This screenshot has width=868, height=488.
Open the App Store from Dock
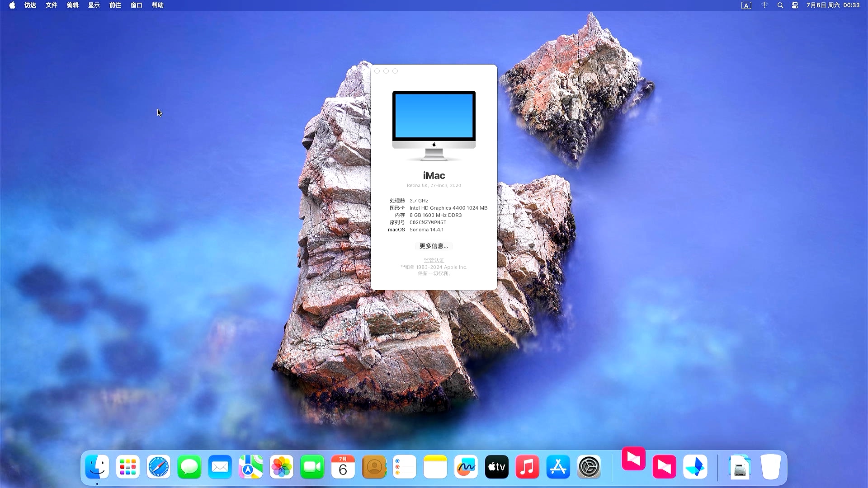[x=558, y=467]
